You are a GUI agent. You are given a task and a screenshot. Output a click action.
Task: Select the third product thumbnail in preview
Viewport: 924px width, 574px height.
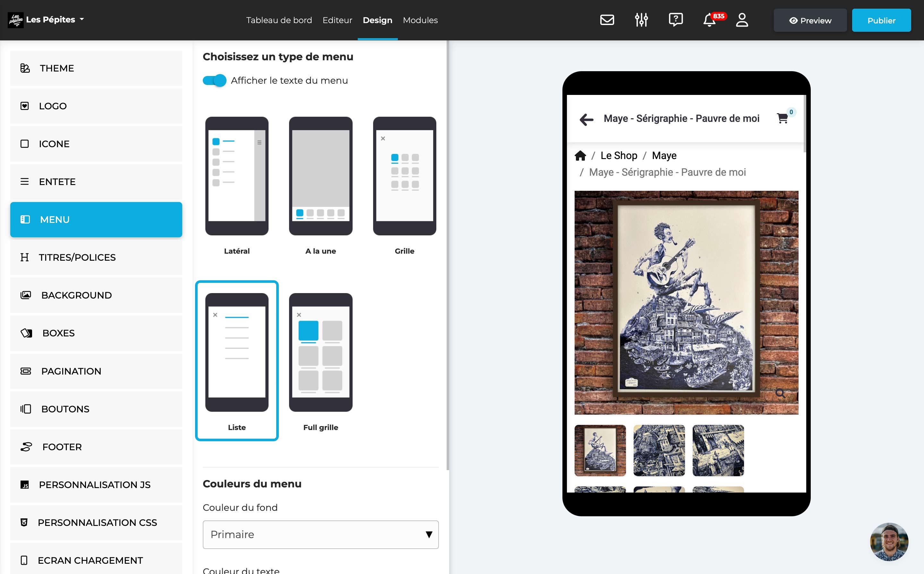(718, 451)
